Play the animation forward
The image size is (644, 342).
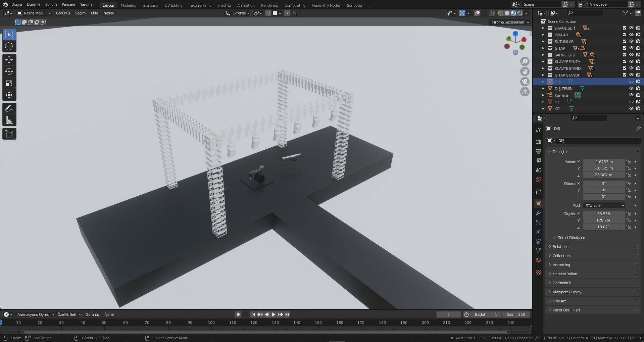pyautogui.click(x=273, y=314)
